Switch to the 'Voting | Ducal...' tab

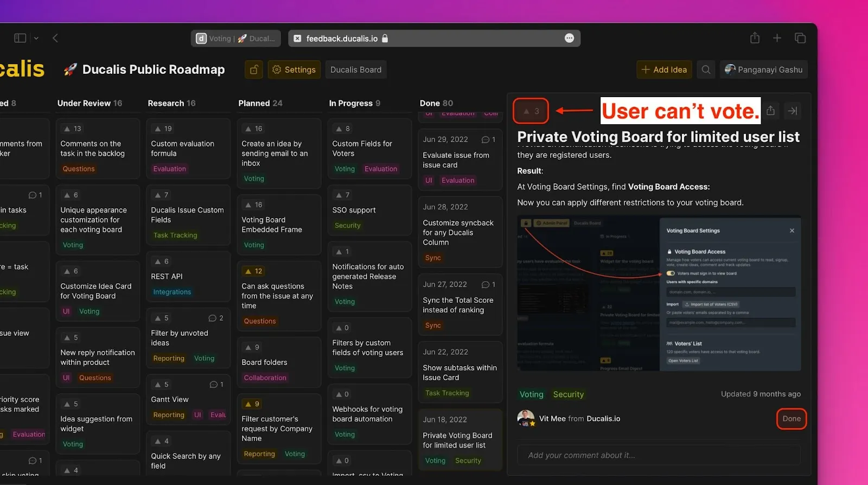(x=236, y=39)
